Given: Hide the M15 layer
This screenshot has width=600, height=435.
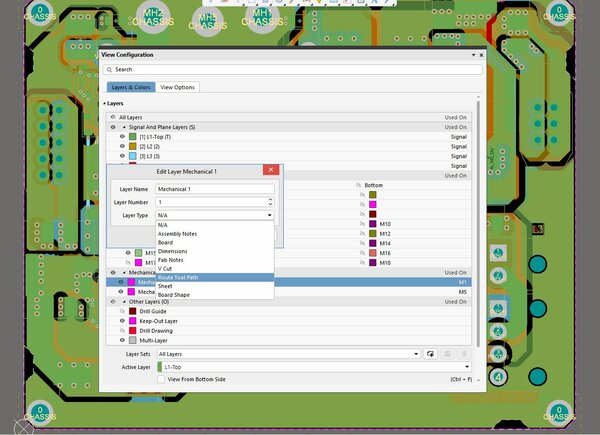Looking at the screenshot, I should click(x=128, y=253).
